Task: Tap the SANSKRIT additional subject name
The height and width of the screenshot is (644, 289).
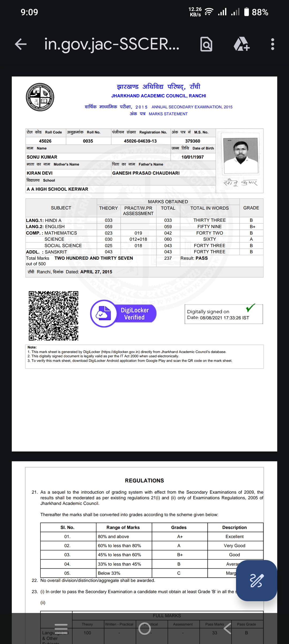Action: pos(56,252)
